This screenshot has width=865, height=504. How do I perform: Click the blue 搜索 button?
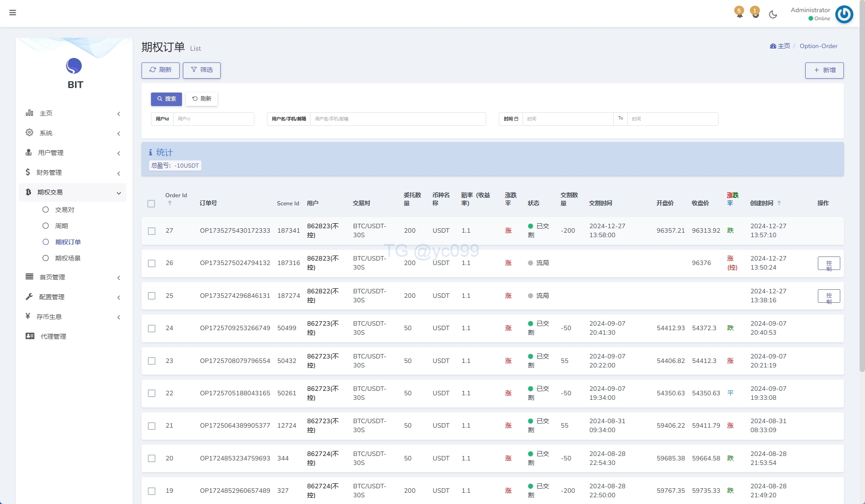[166, 99]
